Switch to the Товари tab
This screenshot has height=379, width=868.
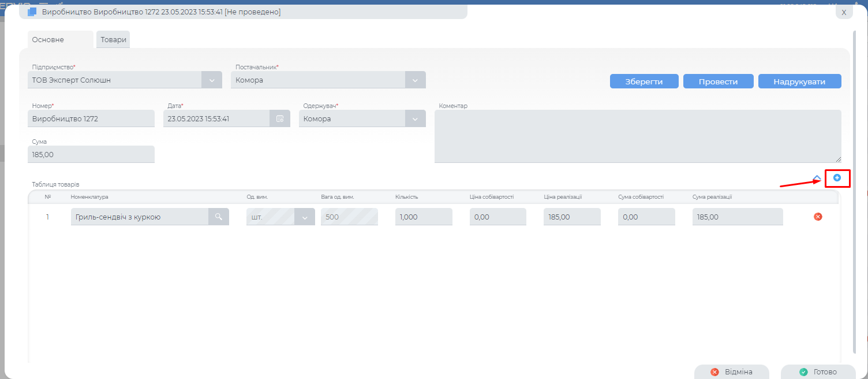[x=113, y=40]
